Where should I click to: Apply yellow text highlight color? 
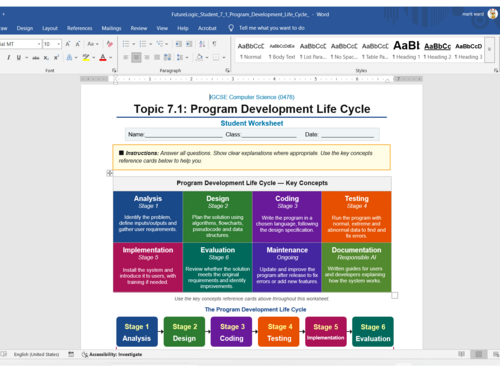(86, 57)
